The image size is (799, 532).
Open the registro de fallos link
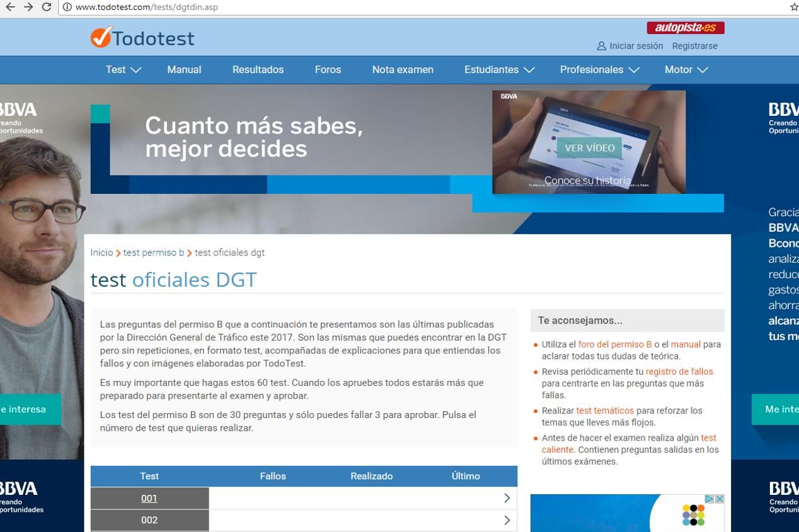click(679, 371)
